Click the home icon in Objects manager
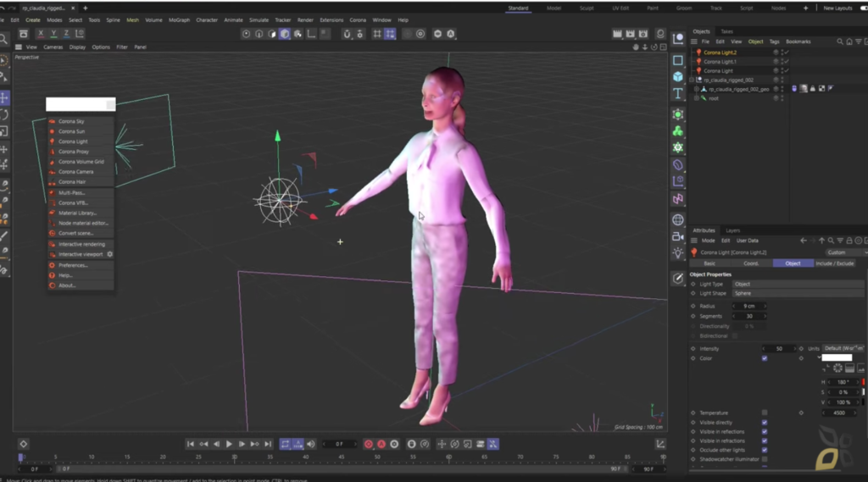 tap(849, 42)
